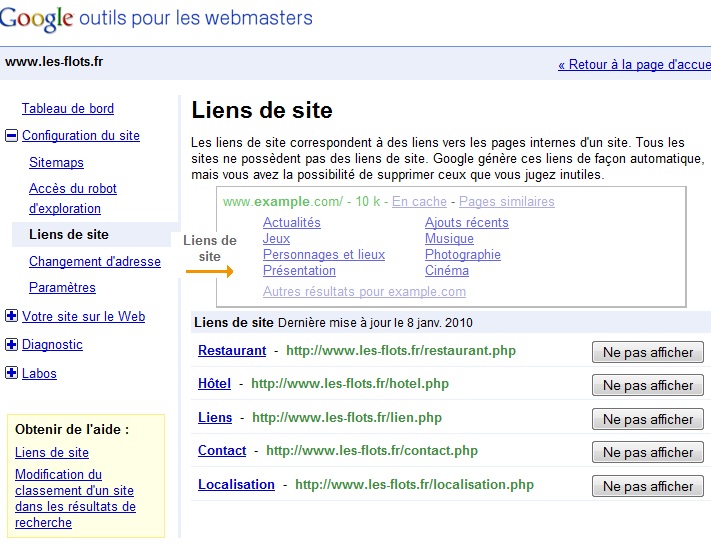Click the lien.php URL text
This screenshot has width=711, height=547.
tap(346, 417)
